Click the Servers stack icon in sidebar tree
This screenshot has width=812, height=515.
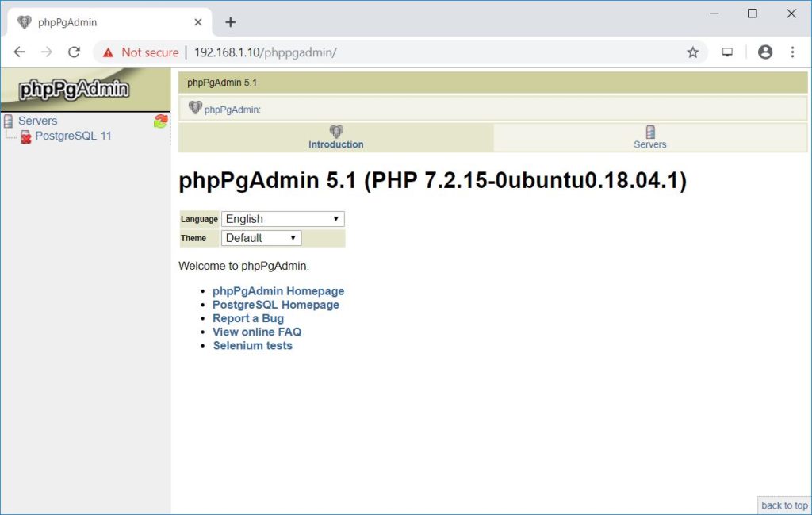[x=8, y=121]
